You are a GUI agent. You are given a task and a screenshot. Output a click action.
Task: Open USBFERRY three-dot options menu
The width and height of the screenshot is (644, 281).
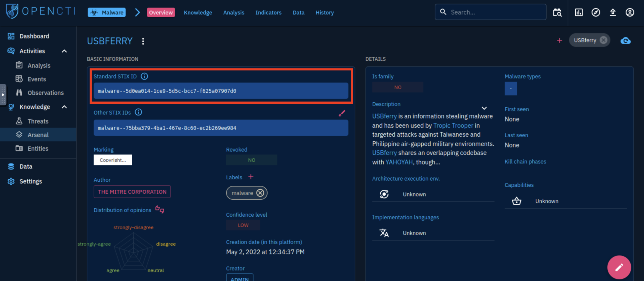[143, 41]
